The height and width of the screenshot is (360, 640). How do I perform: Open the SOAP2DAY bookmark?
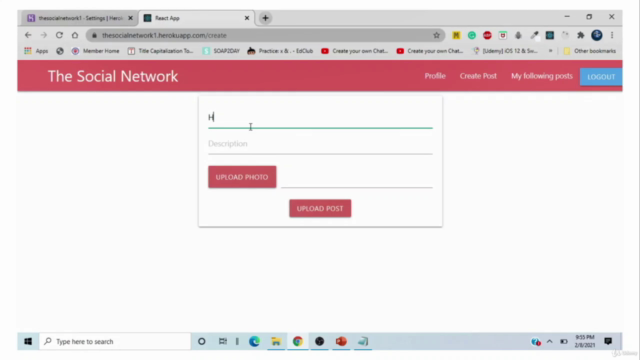pyautogui.click(x=221, y=51)
